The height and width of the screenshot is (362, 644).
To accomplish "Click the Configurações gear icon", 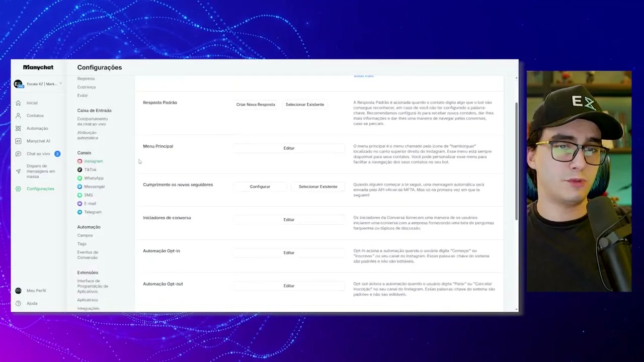I will coord(18,189).
